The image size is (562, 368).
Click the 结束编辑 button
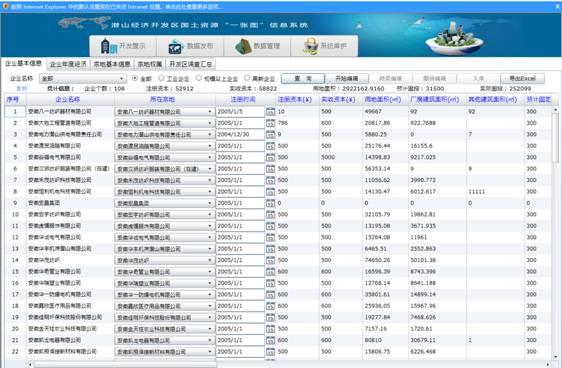tap(391, 78)
